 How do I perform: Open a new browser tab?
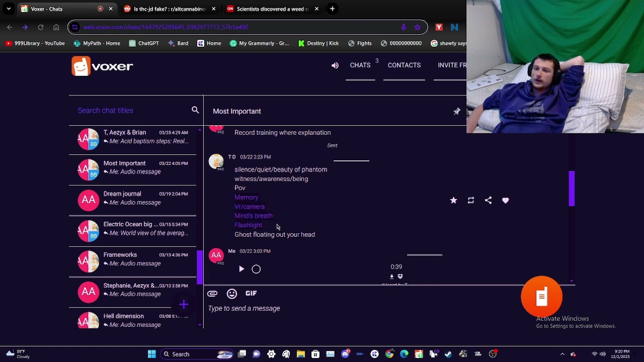[x=332, y=9]
